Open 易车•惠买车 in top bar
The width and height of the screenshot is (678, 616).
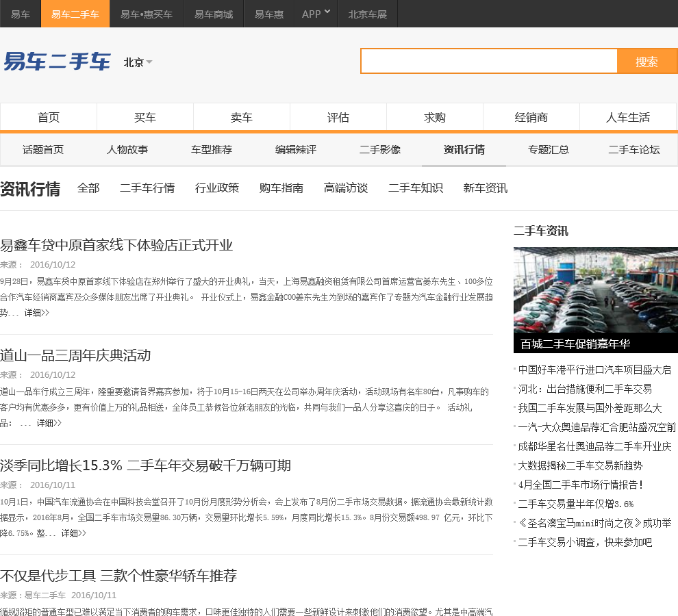(146, 14)
